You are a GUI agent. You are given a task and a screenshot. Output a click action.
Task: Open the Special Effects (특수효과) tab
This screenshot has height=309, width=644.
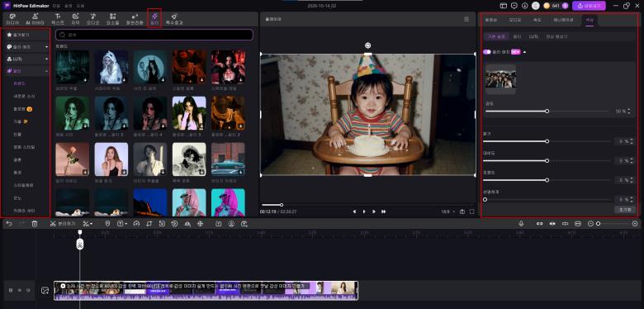[x=174, y=19]
